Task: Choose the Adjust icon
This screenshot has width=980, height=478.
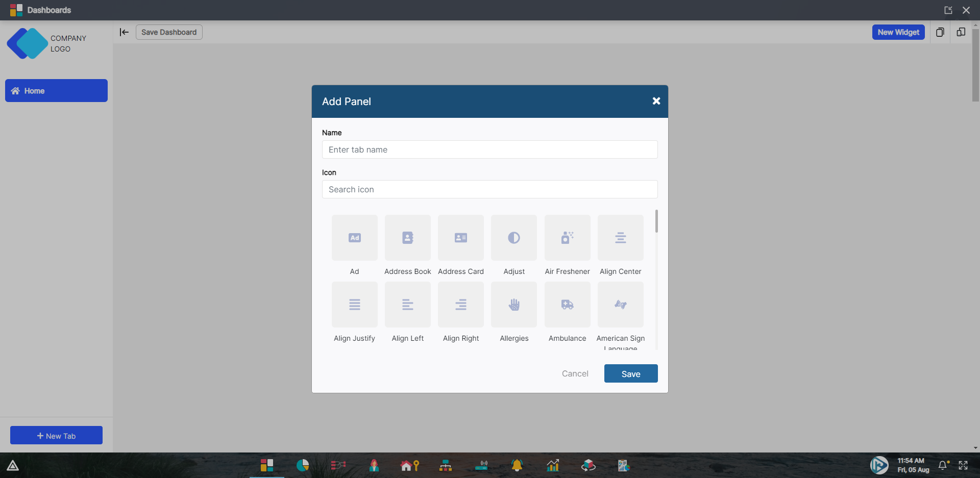Action: click(x=514, y=238)
